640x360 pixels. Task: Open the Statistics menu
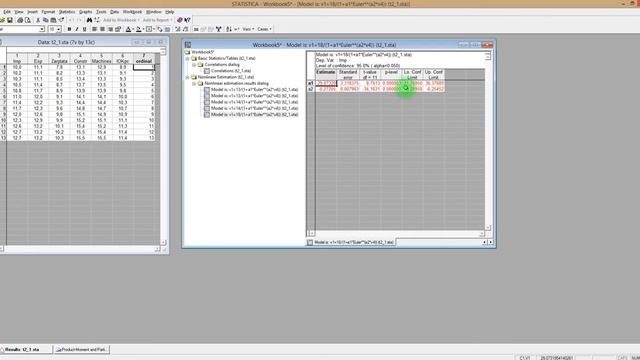pos(67,12)
